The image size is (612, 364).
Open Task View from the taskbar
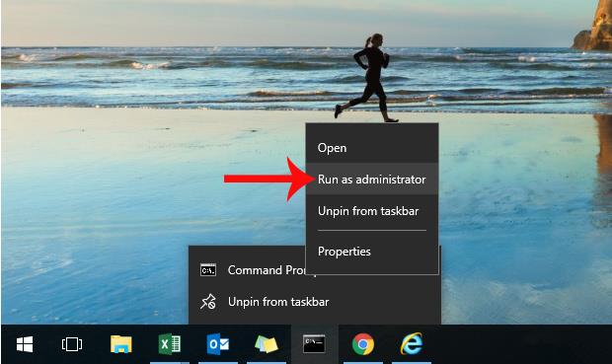point(72,344)
